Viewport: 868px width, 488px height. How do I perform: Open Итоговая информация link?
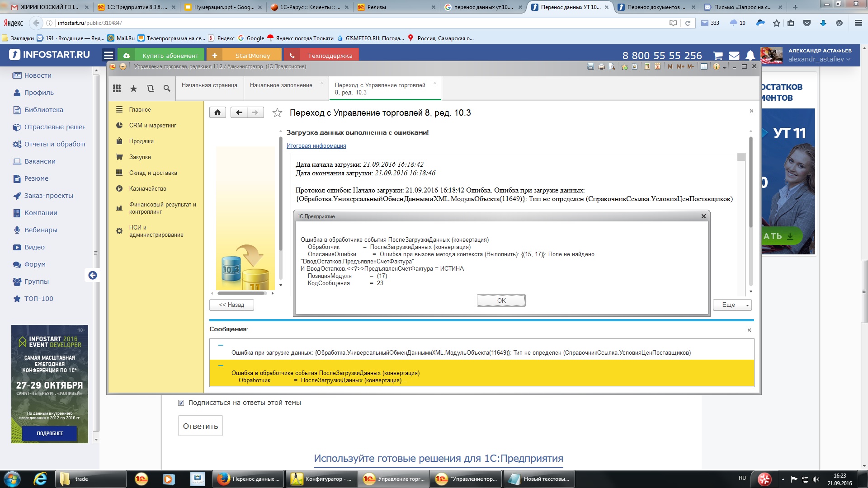point(316,146)
